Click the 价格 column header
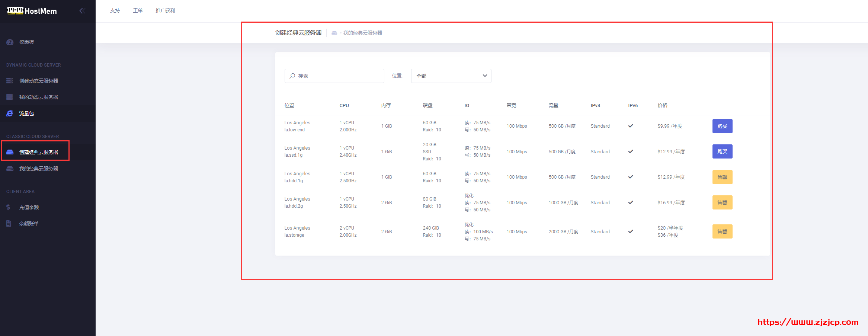The width and height of the screenshot is (868, 336). [x=663, y=105]
